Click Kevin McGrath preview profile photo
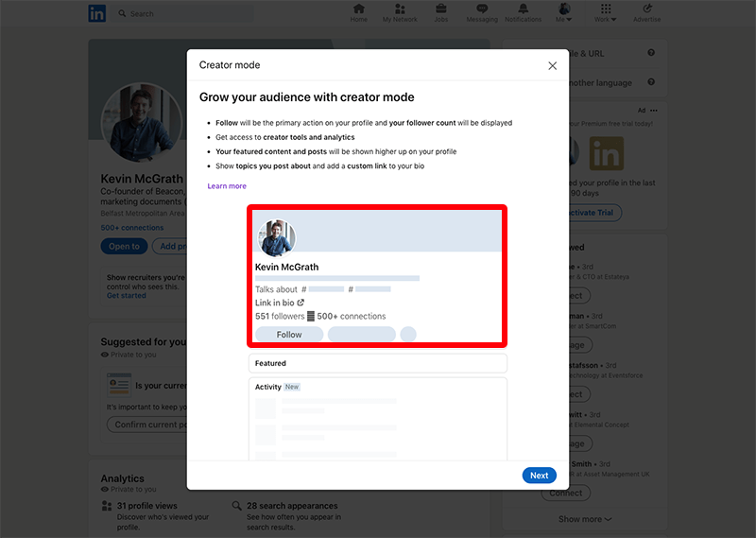The image size is (756, 538). 277,237
